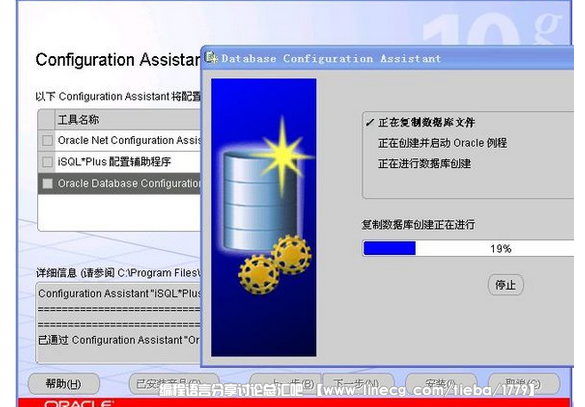
Task: Click the 复制数据库创建正在进行 status label
Action: [418, 225]
